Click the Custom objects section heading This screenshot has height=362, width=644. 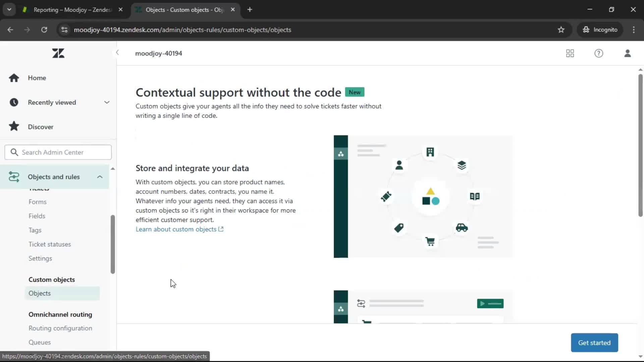pyautogui.click(x=52, y=280)
